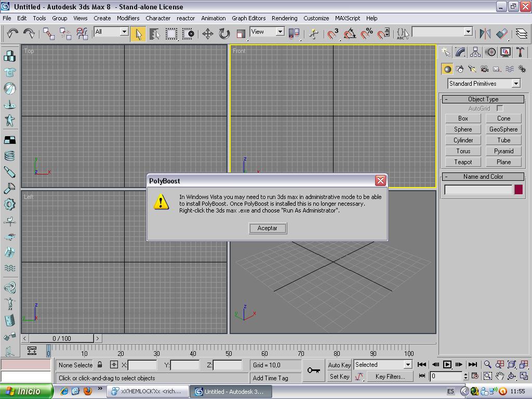532x399 pixels.
Task: Tick the AutoGrid checkbox
Action: coord(499,108)
